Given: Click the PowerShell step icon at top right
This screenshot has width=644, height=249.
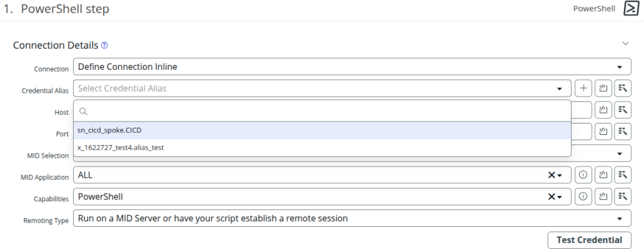Looking at the screenshot, I should pyautogui.click(x=631, y=9).
